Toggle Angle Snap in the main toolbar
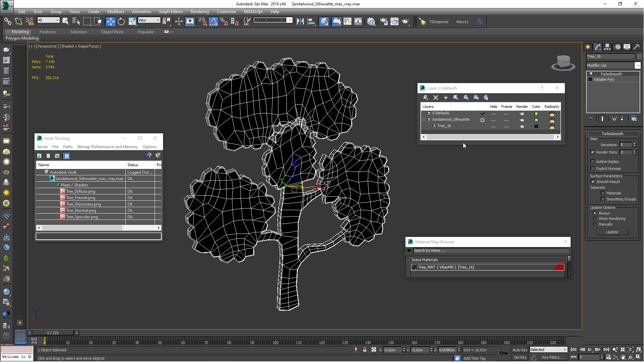 pos(213,22)
